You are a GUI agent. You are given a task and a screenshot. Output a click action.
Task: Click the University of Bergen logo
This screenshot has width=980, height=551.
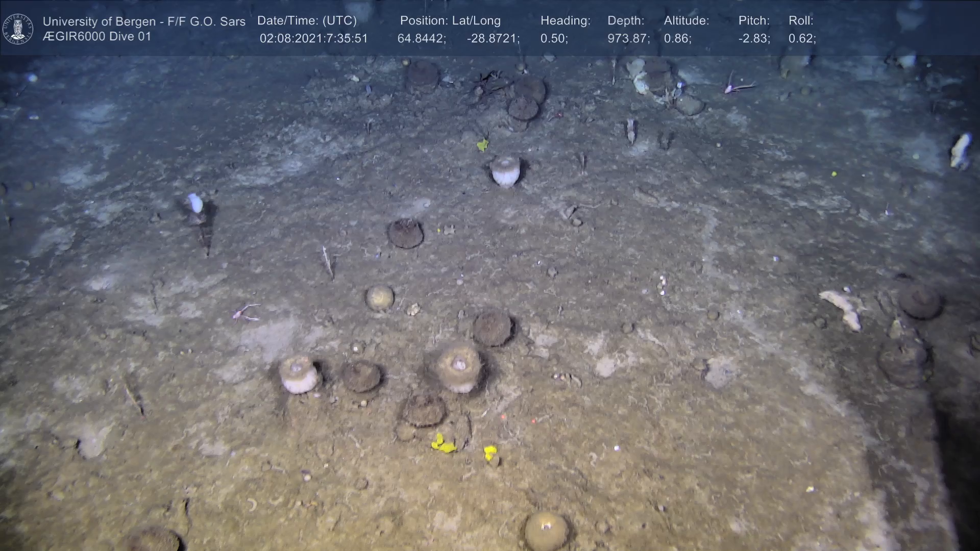(18, 29)
